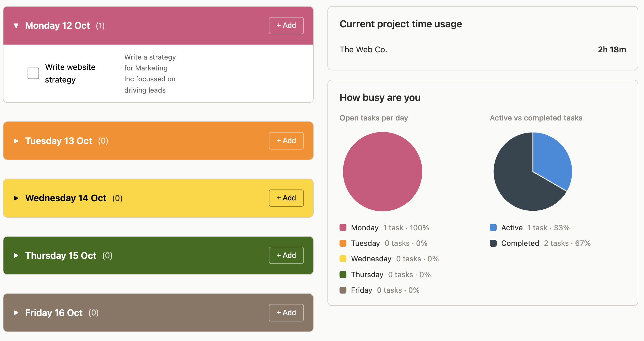Click the Wednesday yellow legend swatch

pyautogui.click(x=343, y=259)
